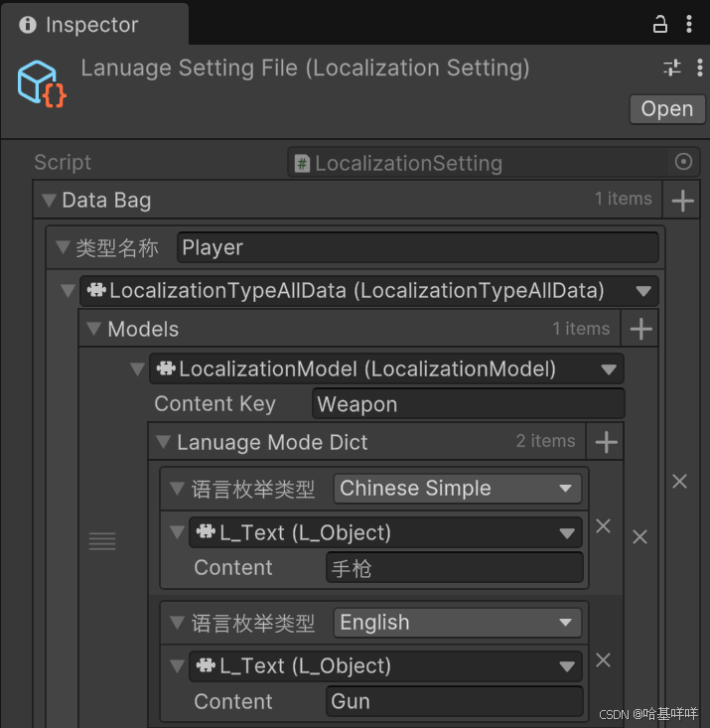Viewport: 710px width, 728px height.
Task: Collapse the L_Text foldout under Chinese Simple
Action: point(177,532)
